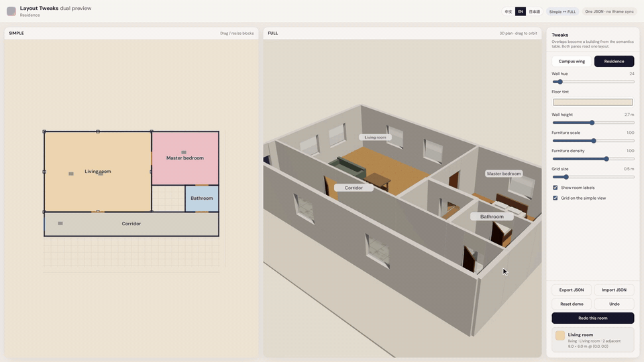Click the Corridor furniture marker icon

pos(60,223)
